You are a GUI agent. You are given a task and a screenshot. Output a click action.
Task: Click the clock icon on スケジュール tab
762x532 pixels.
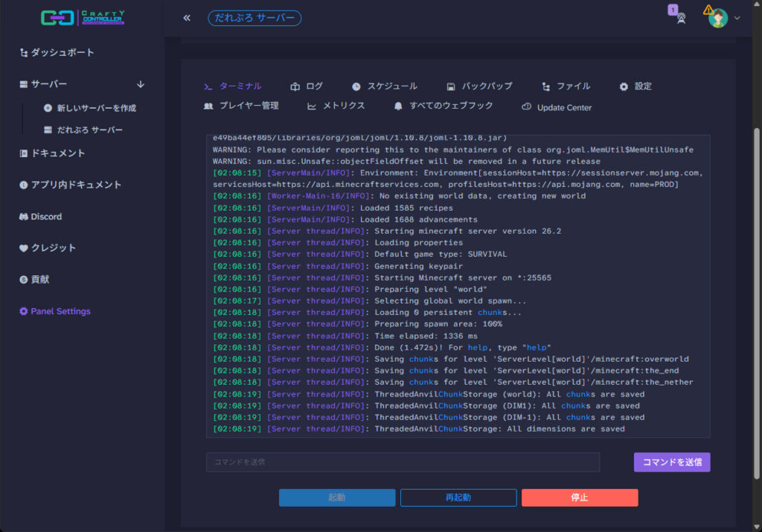(x=356, y=86)
